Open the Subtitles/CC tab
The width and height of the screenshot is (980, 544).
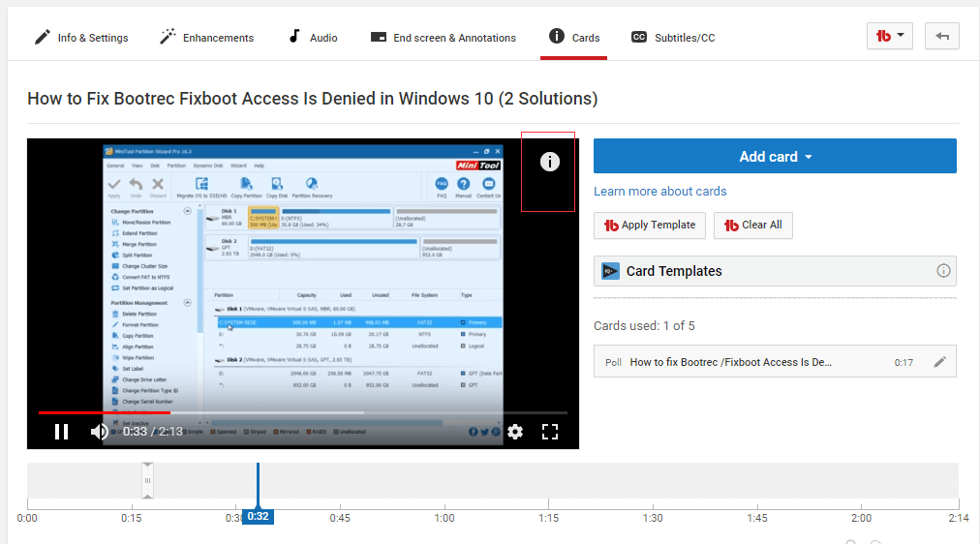click(672, 38)
